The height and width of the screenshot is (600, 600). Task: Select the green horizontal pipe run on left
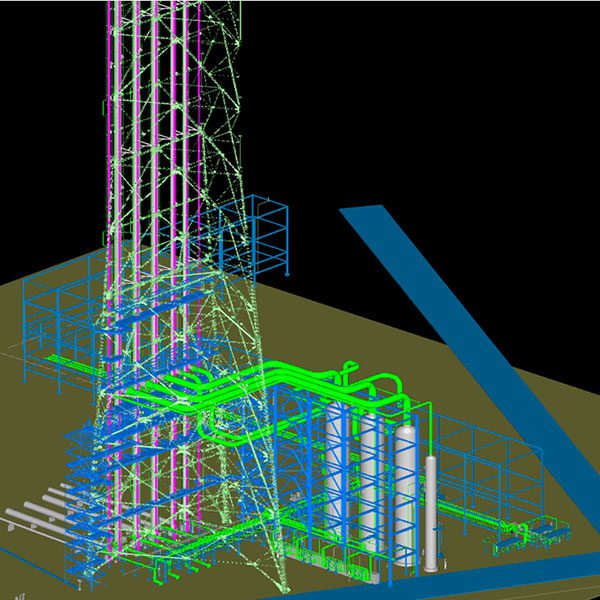[70, 361]
